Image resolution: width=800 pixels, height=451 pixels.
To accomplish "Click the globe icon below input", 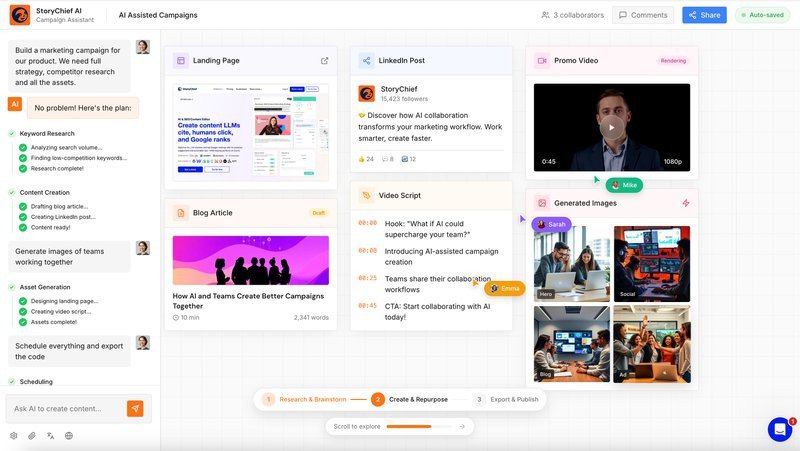I will [x=69, y=436].
